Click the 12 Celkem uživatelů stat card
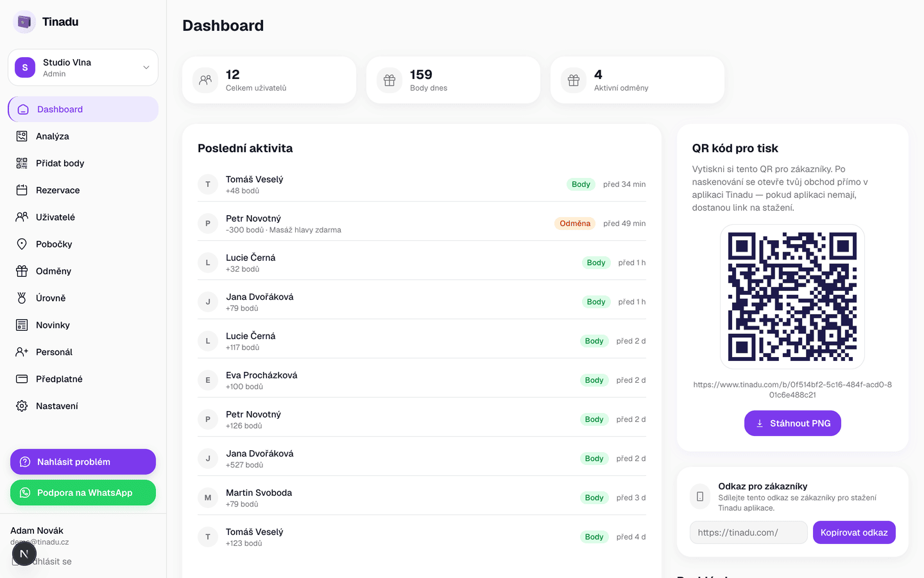The width and height of the screenshot is (924, 578). [269, 80]
